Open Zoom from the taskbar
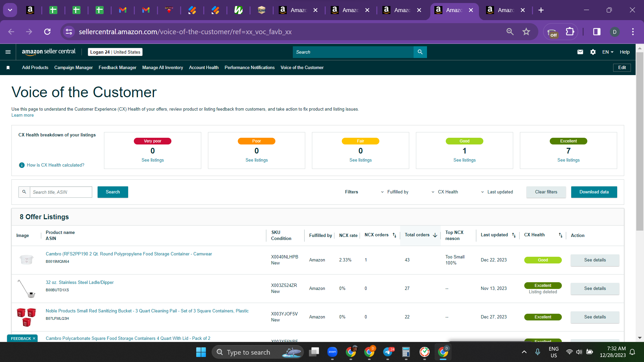The width and height of the screenshot is (644, 362). (332, 352)
